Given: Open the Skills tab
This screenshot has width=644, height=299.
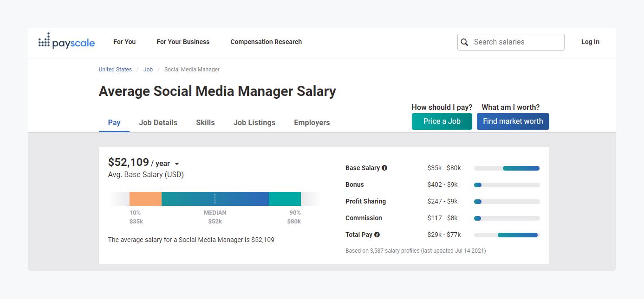Looking at the screenshot, I should (x=205, y=122).
